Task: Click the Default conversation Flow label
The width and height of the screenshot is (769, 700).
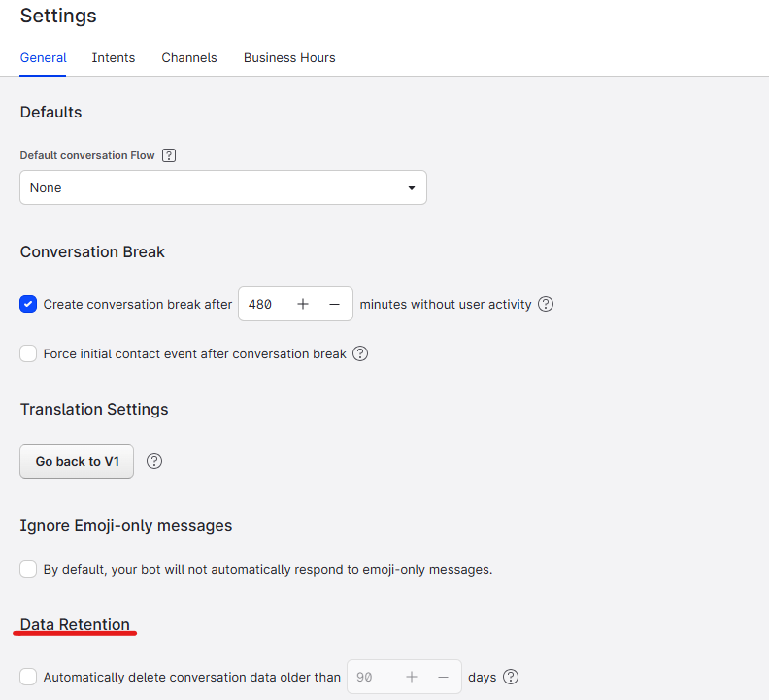Action: [87, 155]
